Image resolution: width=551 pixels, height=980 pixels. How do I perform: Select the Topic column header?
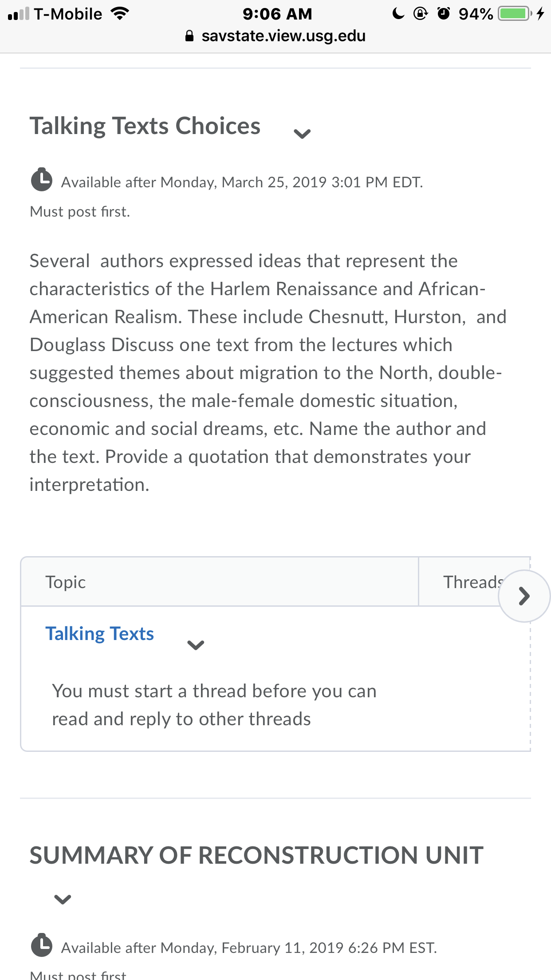[220, 582]
